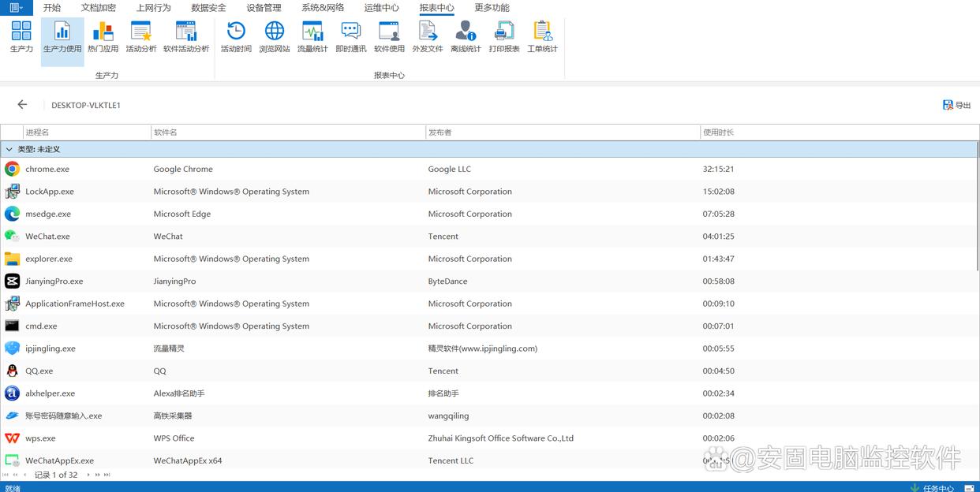980x492 pixels.
Task: Click the 软件活动分析 icon
Action: click(186, 37)
